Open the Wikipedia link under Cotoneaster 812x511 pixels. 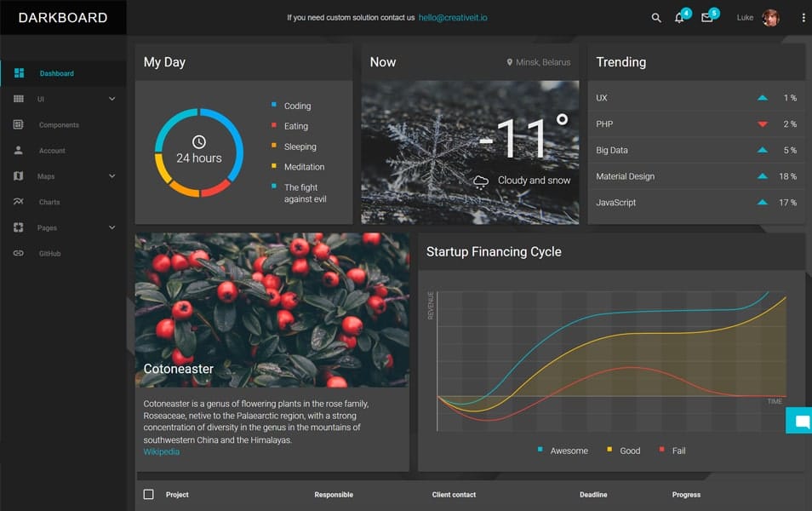[x=160, y=452]
